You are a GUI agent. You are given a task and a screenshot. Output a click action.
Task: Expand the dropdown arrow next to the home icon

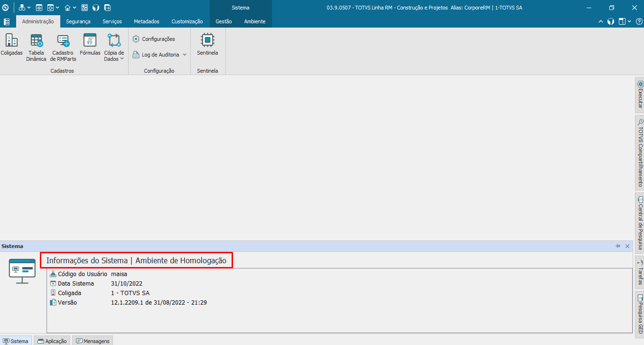pos(75,8)
